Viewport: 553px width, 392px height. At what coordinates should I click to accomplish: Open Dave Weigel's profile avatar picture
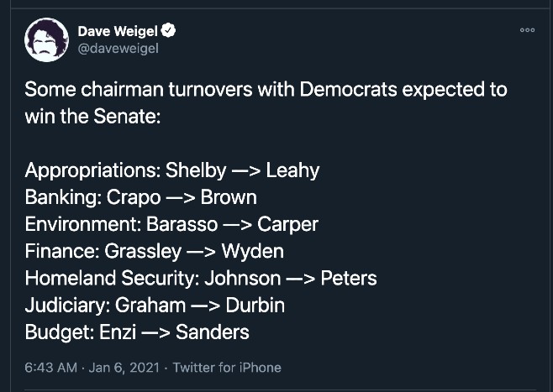(x=46, y=39)
